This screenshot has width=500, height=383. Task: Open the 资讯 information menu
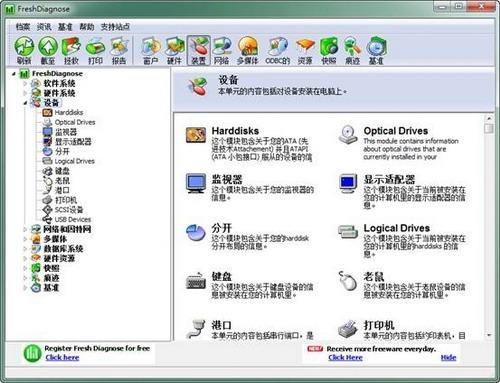pos(44,27)
